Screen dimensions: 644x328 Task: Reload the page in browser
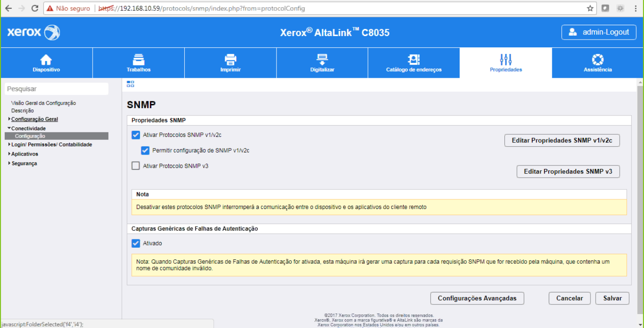click(35, 8)
